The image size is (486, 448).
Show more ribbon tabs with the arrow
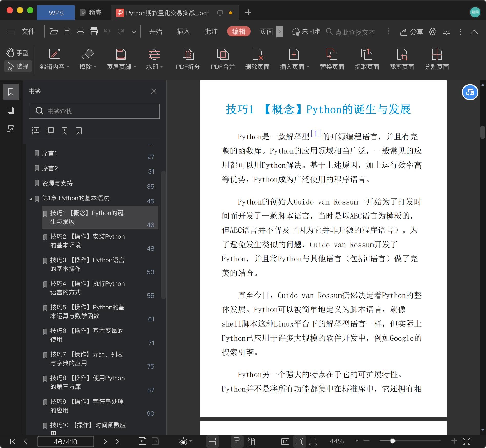pos(279,31)
